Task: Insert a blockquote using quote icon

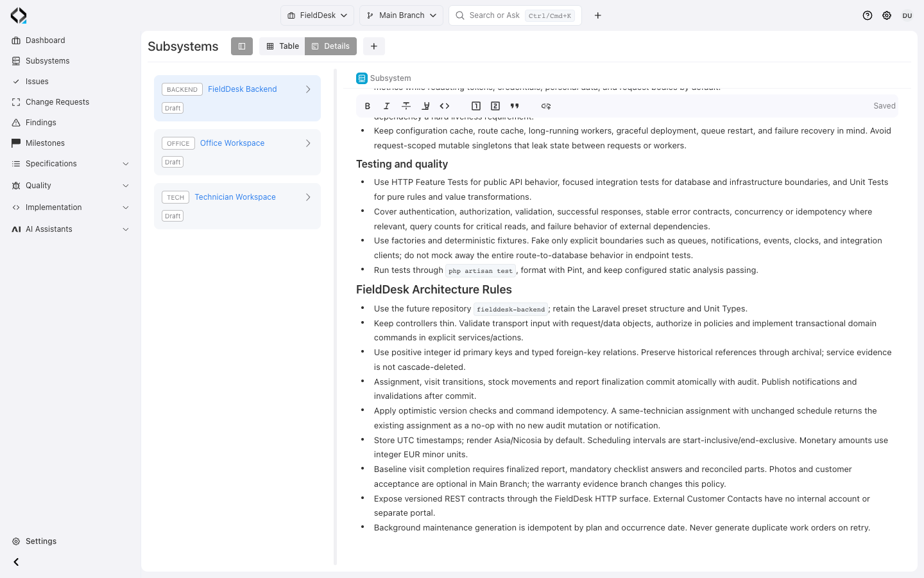Action: point(515,106)
